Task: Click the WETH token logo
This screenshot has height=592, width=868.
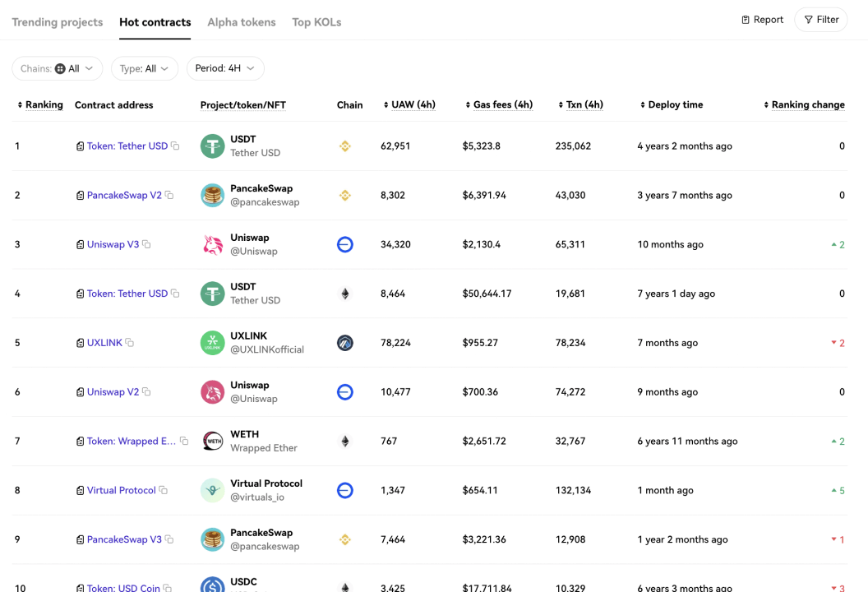Action: tap(213, 441)
